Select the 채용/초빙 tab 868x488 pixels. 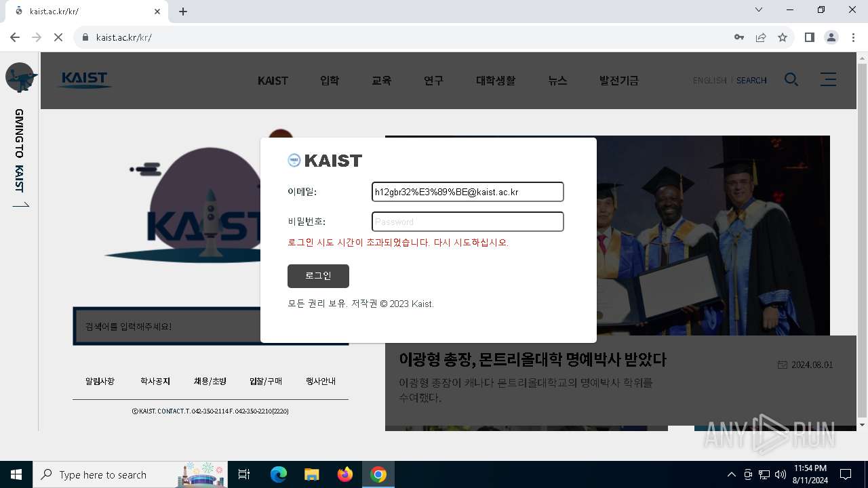210,382
